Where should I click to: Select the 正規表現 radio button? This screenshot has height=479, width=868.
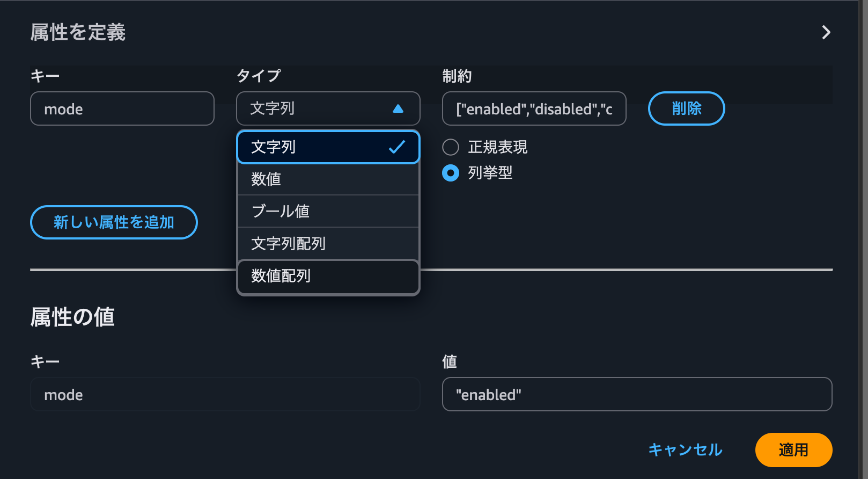tap(450, 147)
